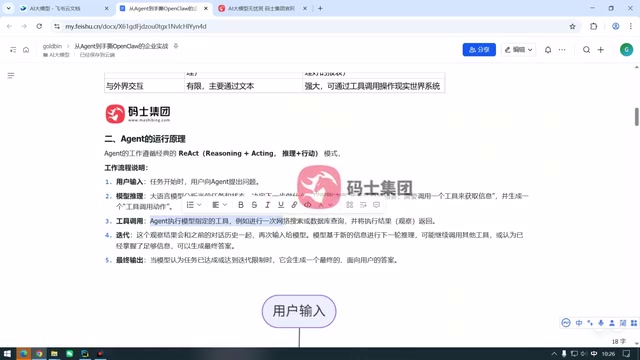Open the Chrome three-dot menu
This screenshot has width=640, height=360.
click(631, 27)
